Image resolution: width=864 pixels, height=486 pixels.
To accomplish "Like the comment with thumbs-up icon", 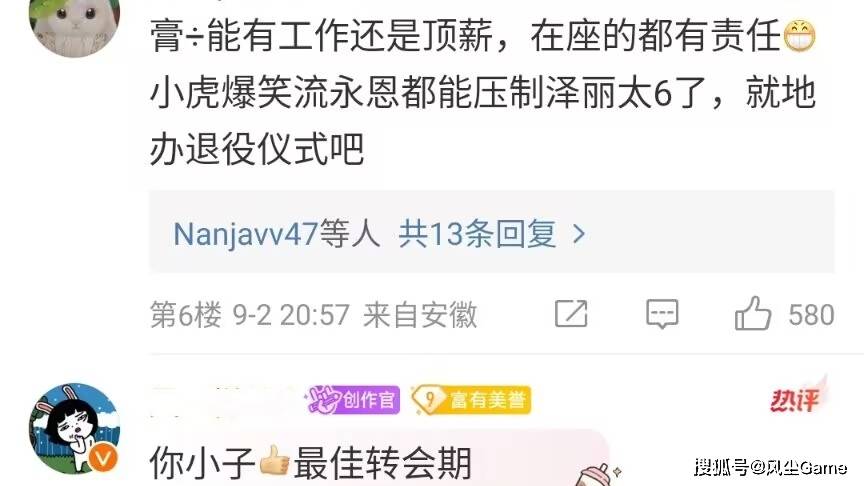I will tap(753, 313).
